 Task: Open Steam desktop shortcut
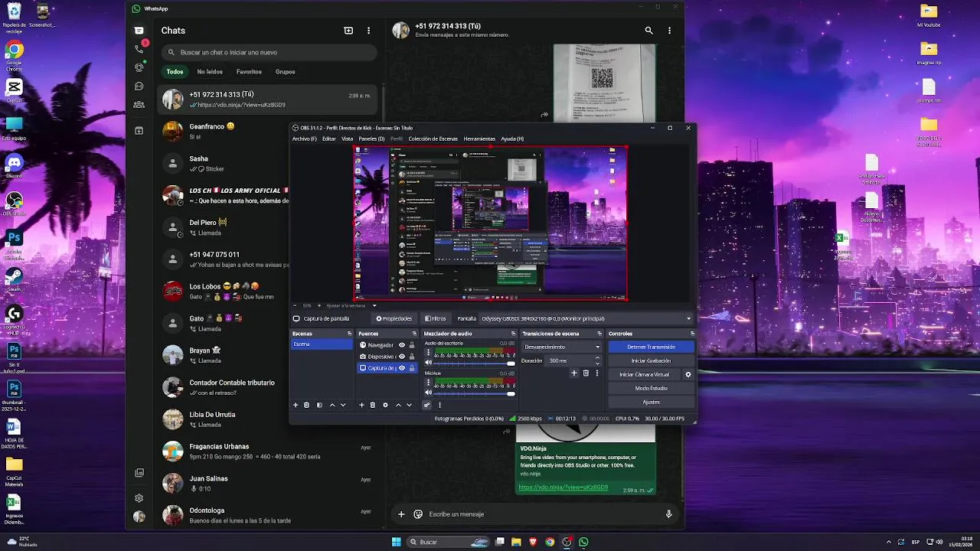point(14,278)
